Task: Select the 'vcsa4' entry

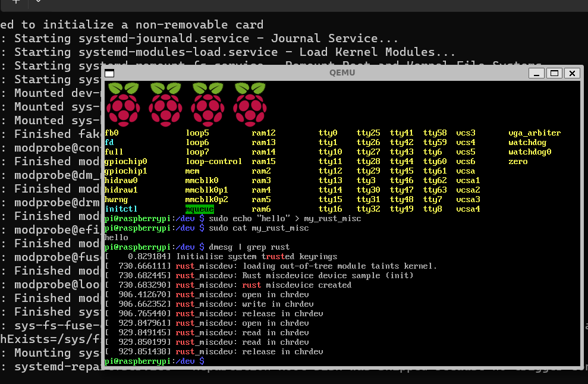Action: point(468,209)
